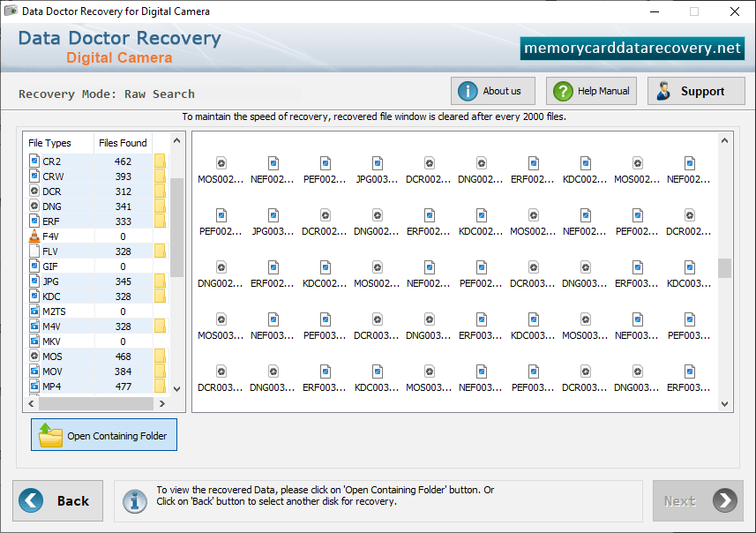Click file types list scroll up arrow
756x533 pixels.
coord(177,141)
